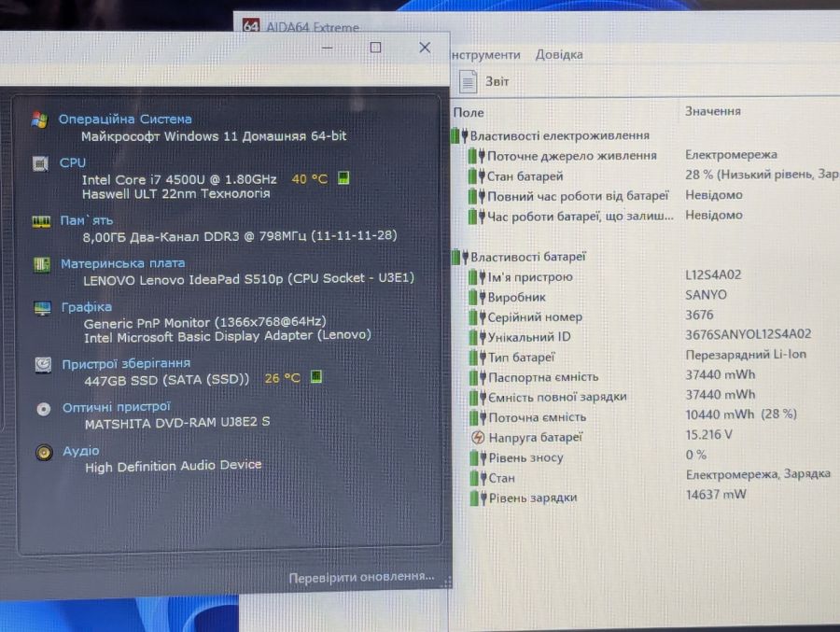Click the motherboard icon
840x632 pixels.
coord(42,264)
